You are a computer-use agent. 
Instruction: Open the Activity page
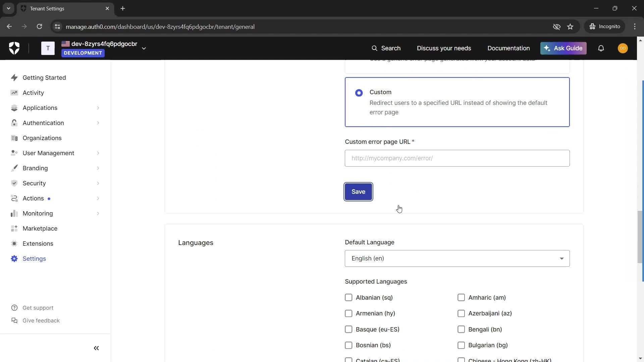pos(33,93)
